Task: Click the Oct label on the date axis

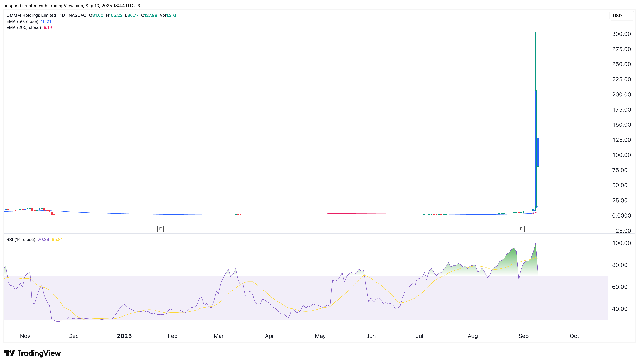Action: point(574,336)
